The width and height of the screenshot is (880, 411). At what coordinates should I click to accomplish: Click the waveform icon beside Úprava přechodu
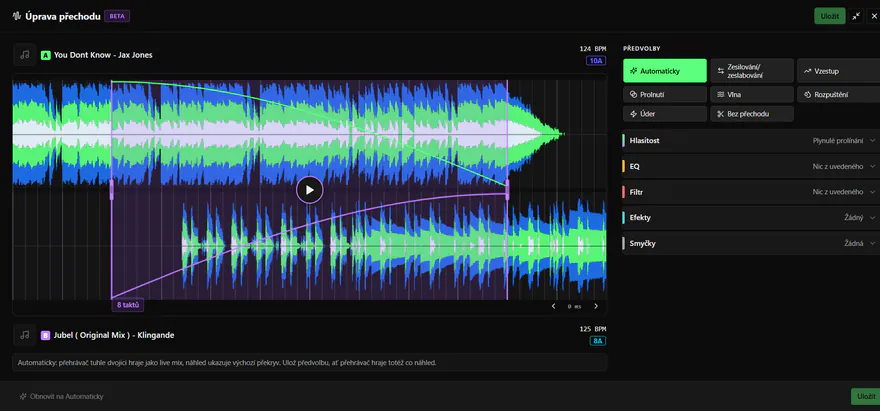[x=16, y=16]
